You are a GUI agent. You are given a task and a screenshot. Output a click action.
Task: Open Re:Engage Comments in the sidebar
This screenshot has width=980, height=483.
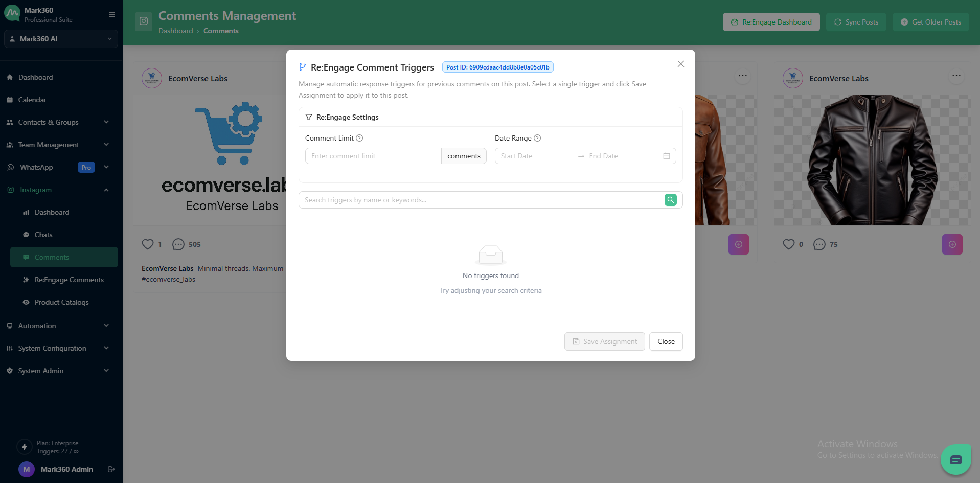click(x=69, y=280)
